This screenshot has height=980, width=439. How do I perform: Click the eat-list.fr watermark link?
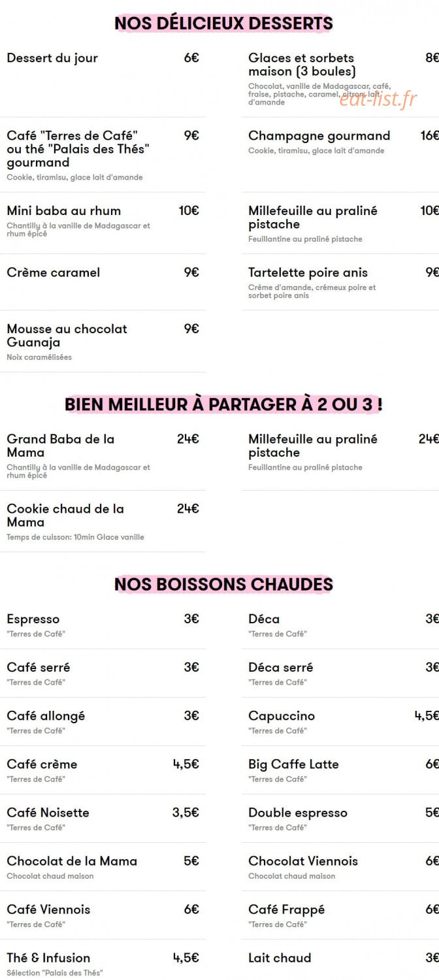[378, 99]
